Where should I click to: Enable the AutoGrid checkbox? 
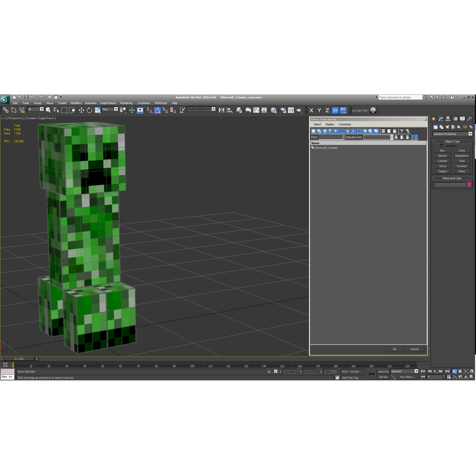[x=442, y=146]
